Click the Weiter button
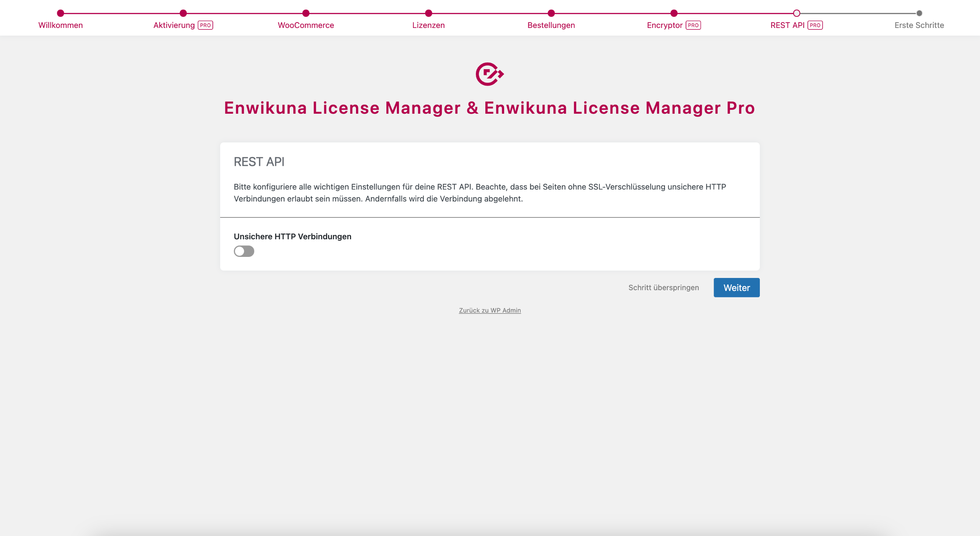The image size is (980, 536). click(737, 288)
